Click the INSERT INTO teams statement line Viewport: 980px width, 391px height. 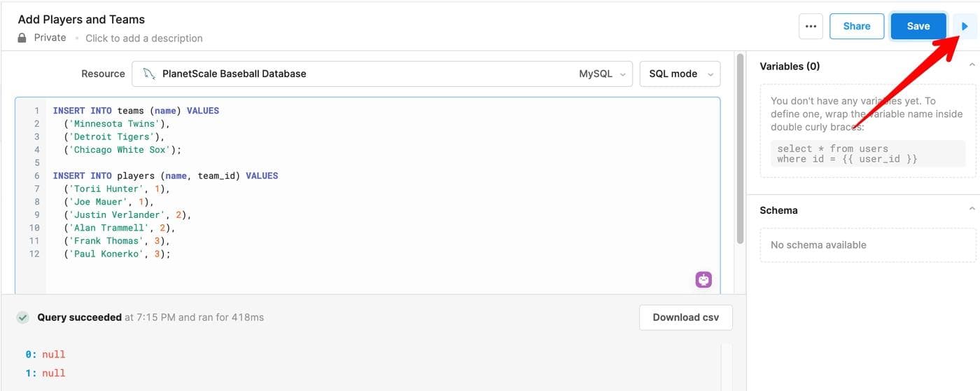click(x=136, y=111)
